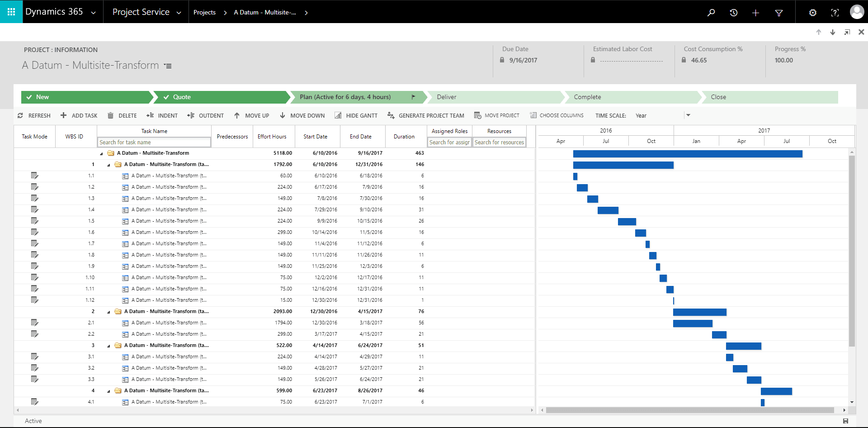Click the flag icon on the Plan stage
This screenshot has width=868, height=428.
click(x=413, y=97)
